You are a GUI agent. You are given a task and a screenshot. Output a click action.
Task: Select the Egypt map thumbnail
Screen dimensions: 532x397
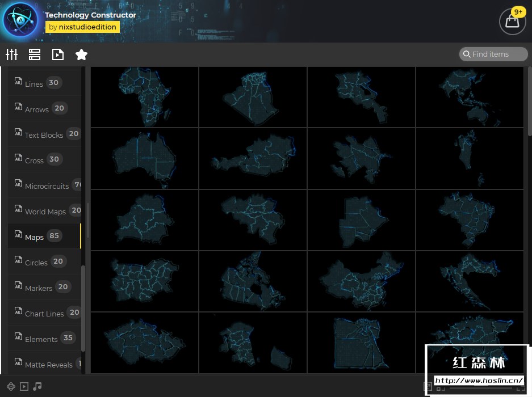tap(361, 343)
